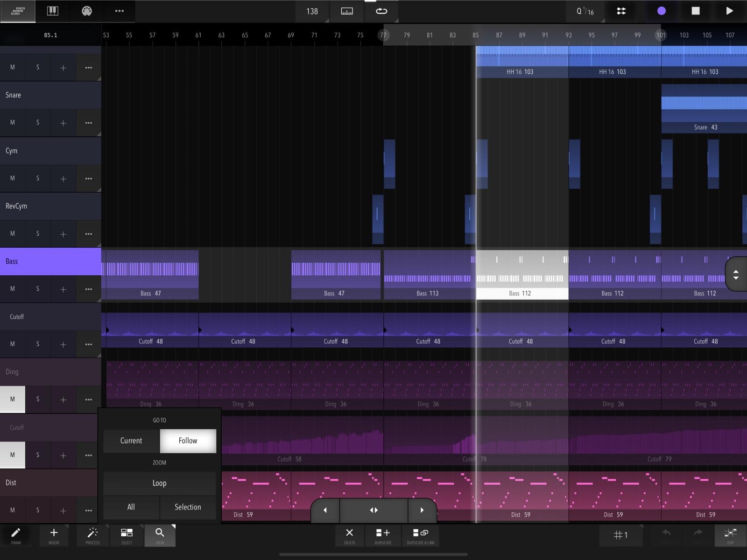This screenshot has height=560, width=747.
Task: Solo the Bass track
Action: [x=38, y=289]
